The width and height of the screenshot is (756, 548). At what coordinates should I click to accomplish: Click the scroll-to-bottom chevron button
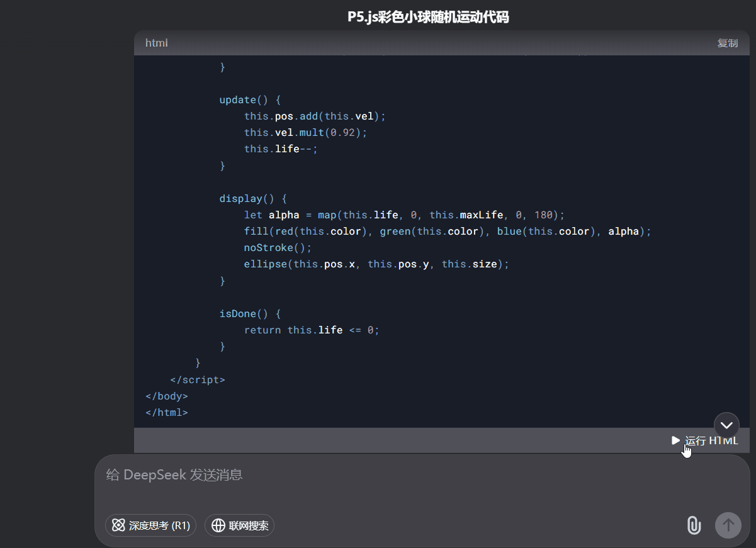[x=726, y=425]
